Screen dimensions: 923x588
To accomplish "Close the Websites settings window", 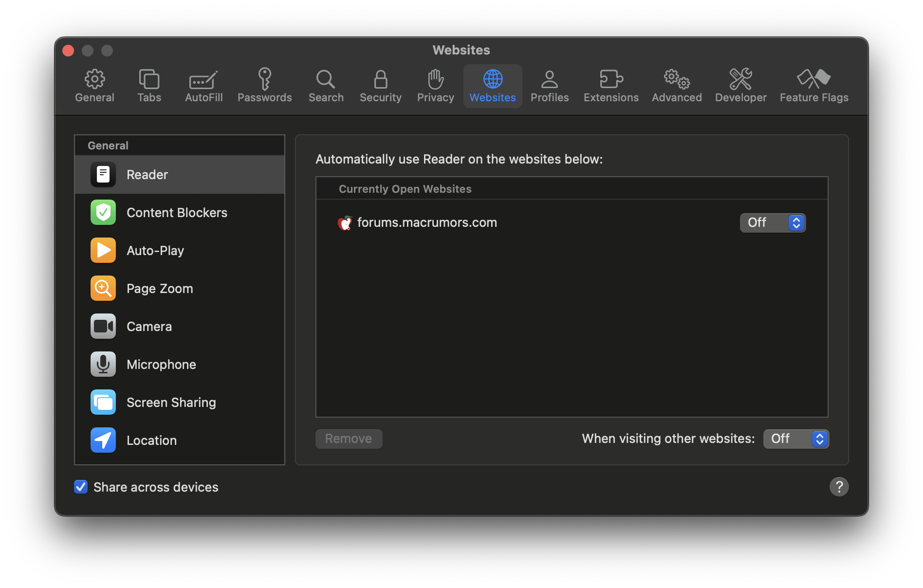I will click(x=68, y=51).
